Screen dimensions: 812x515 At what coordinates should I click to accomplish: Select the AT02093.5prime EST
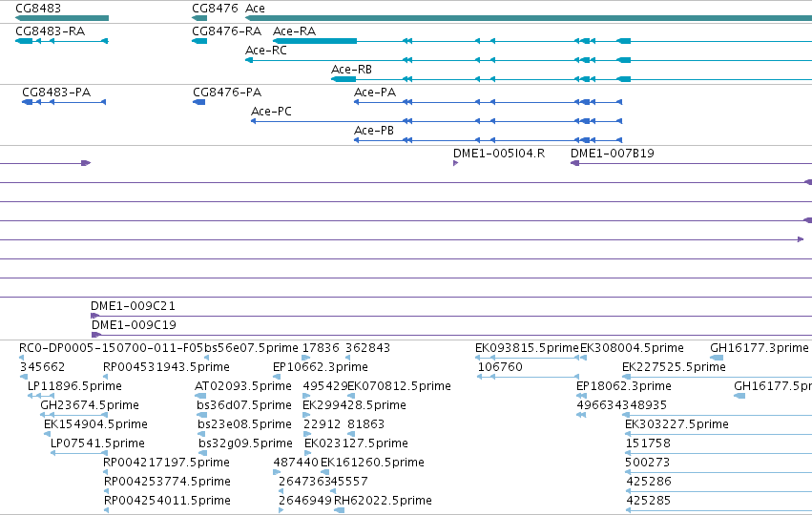pos(200,396)
